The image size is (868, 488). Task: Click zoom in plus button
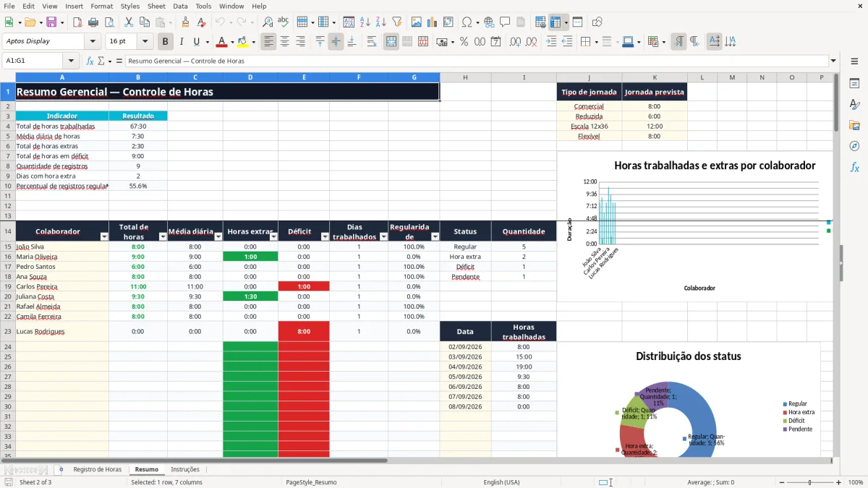point(839,482)
